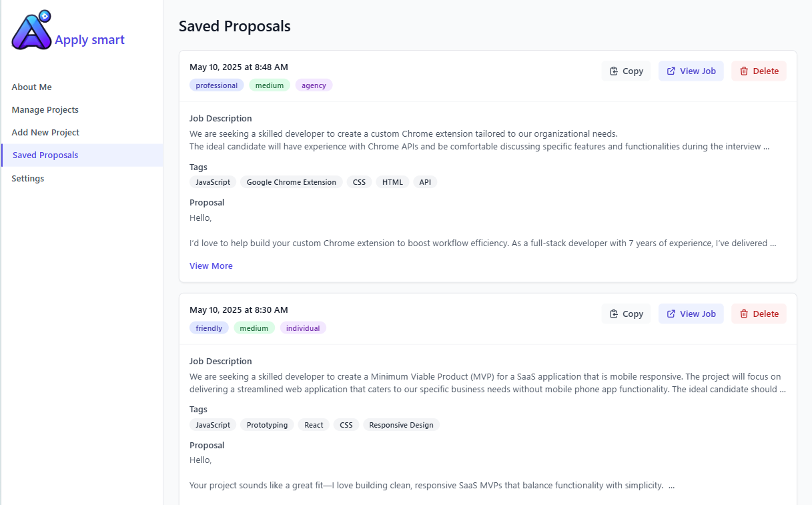Click the Responsive Design tag
This screenshot has height=505, width=812.
click(x=401, y=425)
